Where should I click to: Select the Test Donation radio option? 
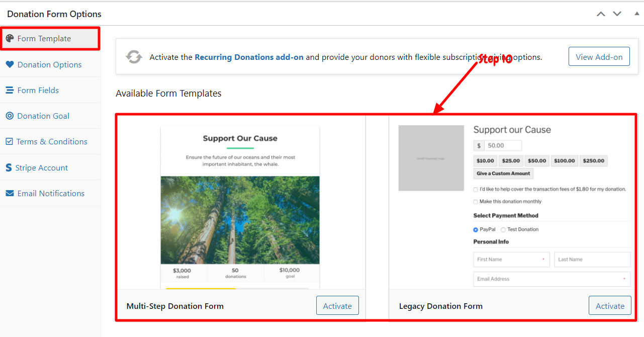503,229
